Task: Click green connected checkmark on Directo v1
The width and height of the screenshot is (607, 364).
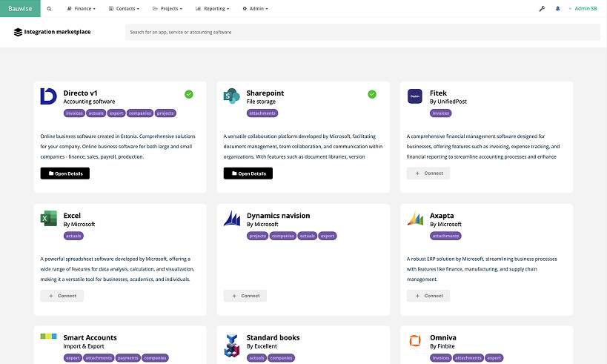Action: [x=189, y=94]
